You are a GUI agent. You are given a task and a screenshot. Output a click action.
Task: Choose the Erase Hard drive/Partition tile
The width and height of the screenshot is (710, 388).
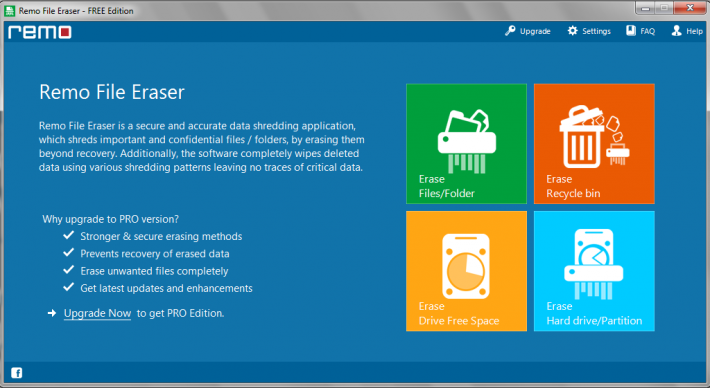click(594, 271)
